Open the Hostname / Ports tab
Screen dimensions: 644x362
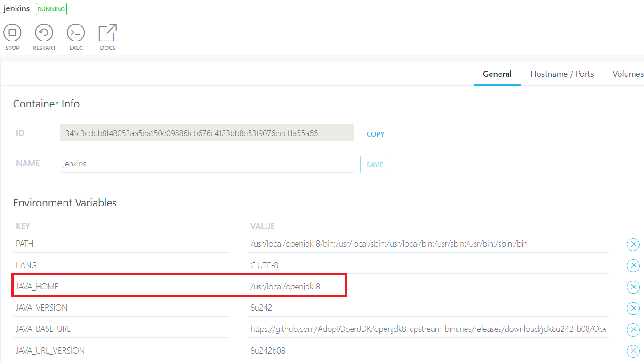pos(562,74)
